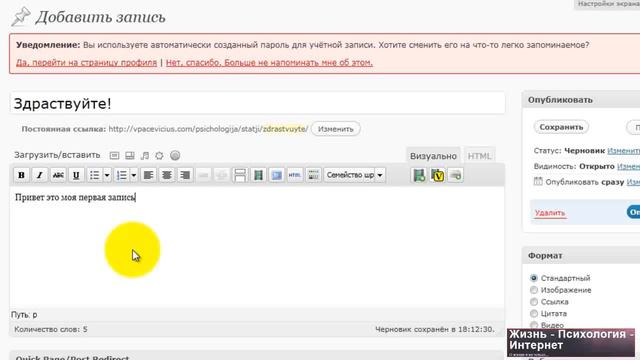Open the Семейство шрифтов font family dropdown
Screen dimensions: 640x360
tap(355, 175)
